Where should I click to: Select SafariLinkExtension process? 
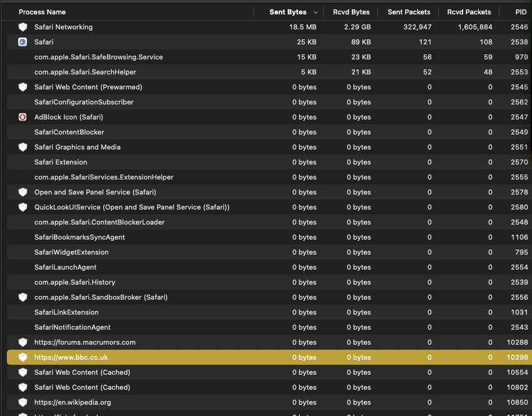pos(66,312)
